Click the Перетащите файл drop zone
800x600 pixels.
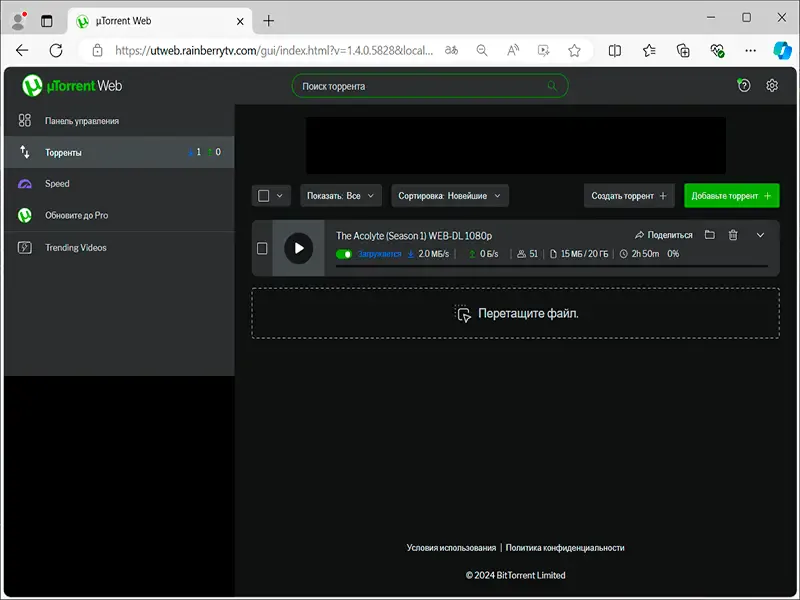tap(515, 313)
